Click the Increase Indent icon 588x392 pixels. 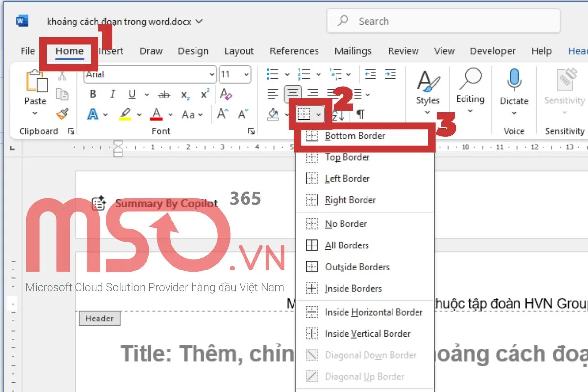(x=390, y=74)
